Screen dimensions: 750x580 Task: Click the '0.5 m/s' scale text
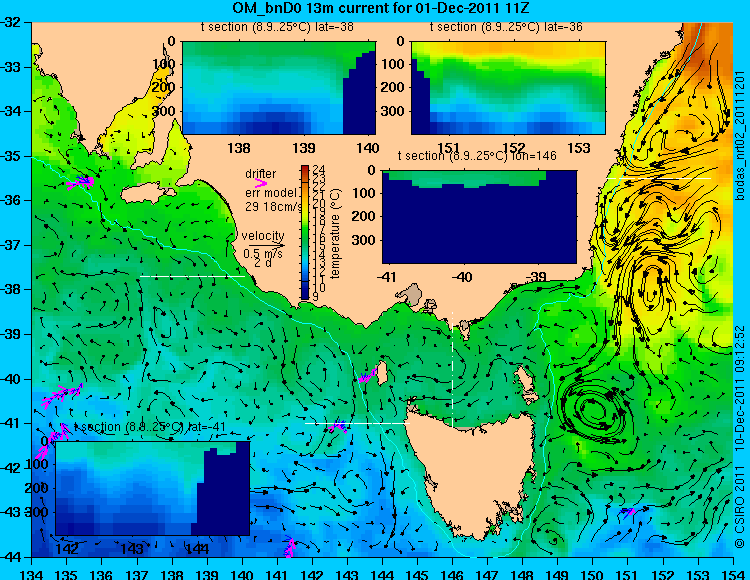click(263, 253)
